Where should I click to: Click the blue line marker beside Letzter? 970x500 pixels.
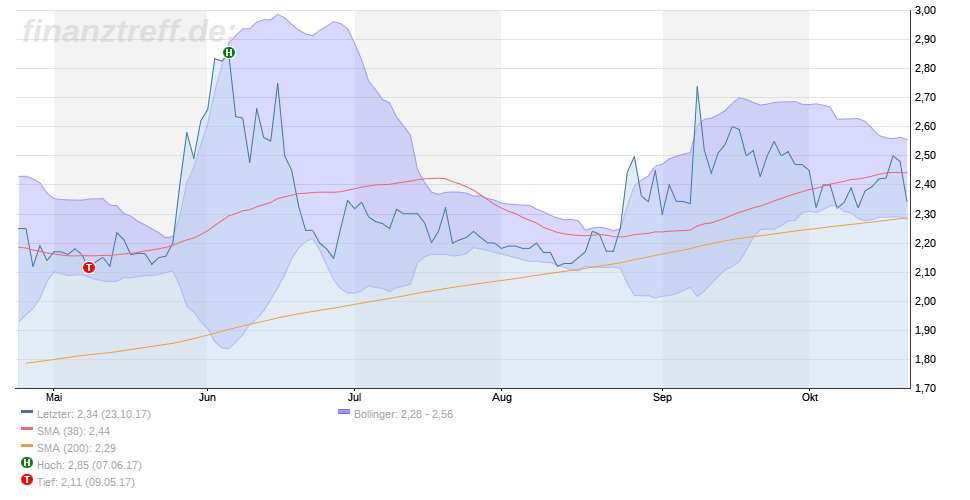pyautogui.click(x=27, y=413)
